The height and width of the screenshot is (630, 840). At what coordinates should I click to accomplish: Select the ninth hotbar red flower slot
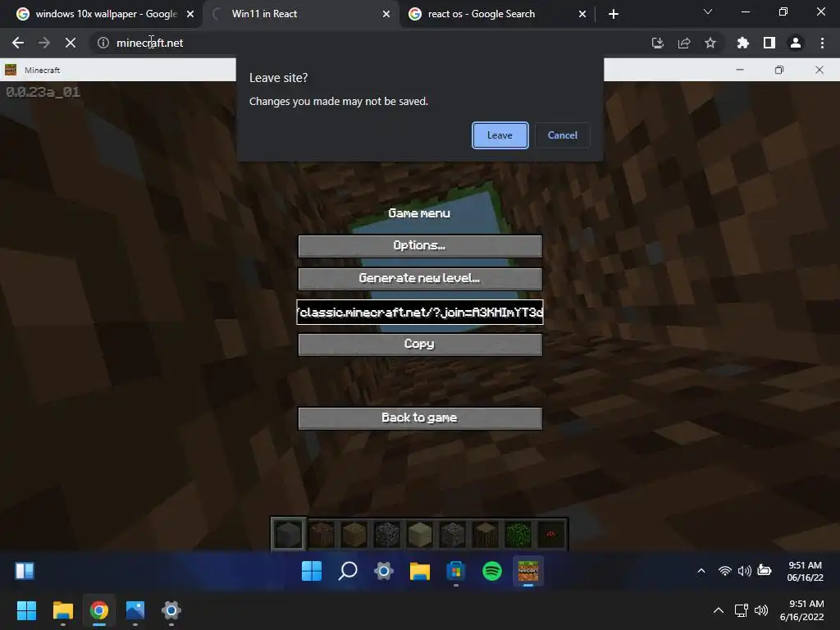point(550,534)
